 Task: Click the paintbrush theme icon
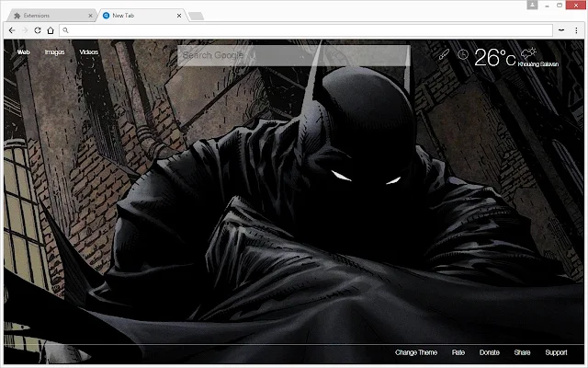tap(444, 54)
